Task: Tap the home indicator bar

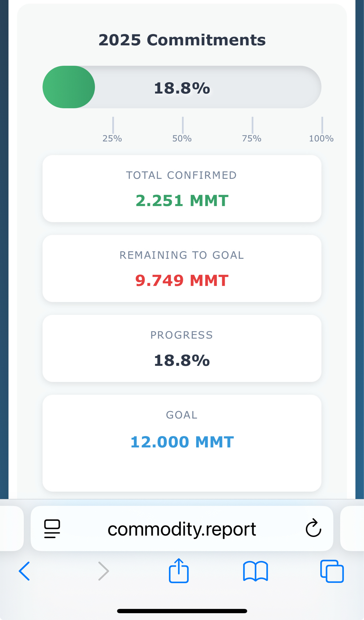Action: click(x=182, y=611)
